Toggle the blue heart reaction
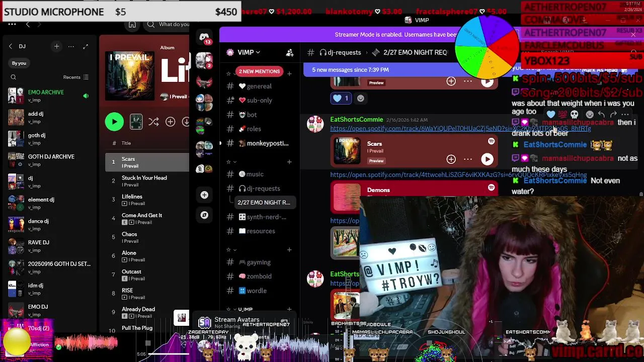The image size is (644, 362). pyautogui.click(x=341, y=99)
